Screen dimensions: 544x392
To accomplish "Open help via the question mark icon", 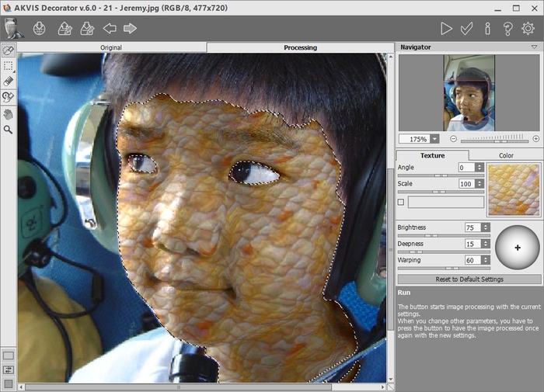I will pyautogui.click(x=507, y=29).
